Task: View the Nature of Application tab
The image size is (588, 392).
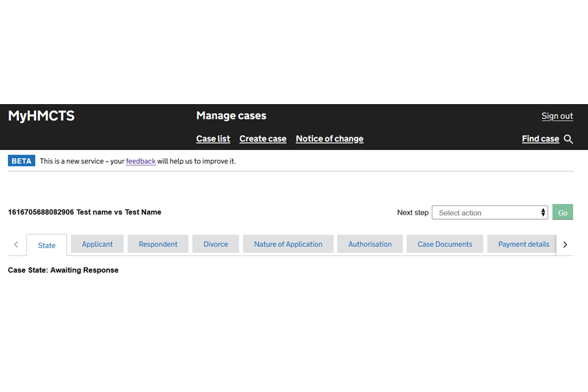Action: (288, 244)
